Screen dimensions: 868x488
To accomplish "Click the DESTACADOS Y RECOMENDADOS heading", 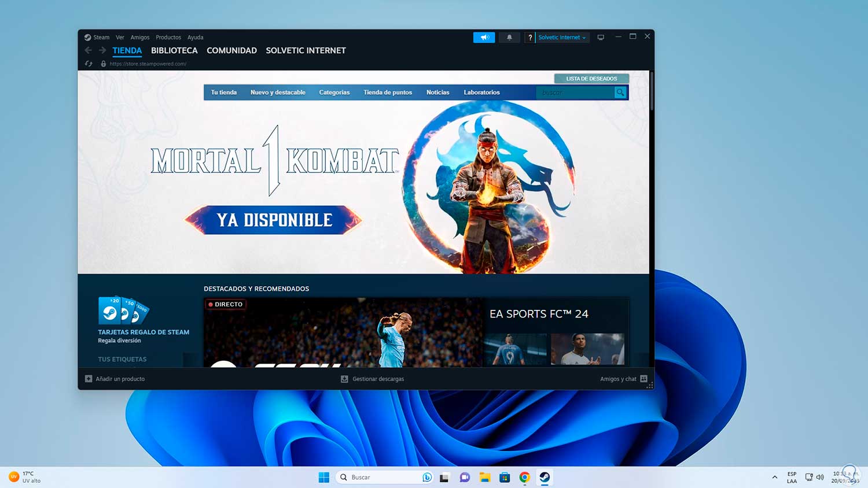I will coord(256,289).
